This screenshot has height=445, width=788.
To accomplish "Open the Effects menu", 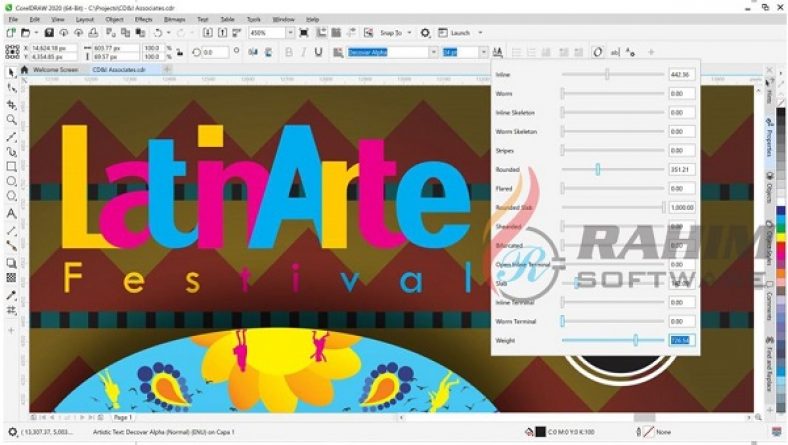I will (143, 19).
